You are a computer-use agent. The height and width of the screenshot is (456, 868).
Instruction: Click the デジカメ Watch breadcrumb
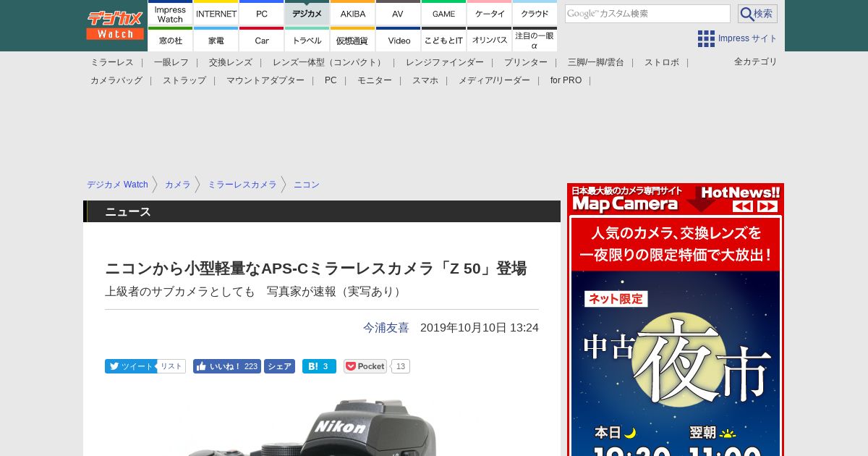tap(117, 185)
